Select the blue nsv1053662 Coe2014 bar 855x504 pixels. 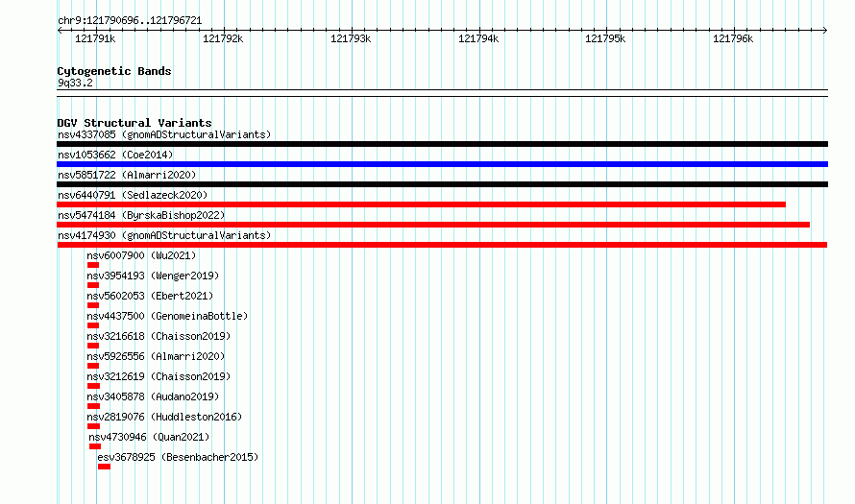tap(442, 164)
